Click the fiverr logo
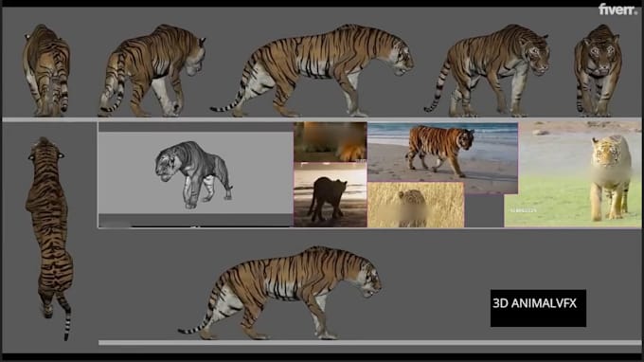 (617, 9)
